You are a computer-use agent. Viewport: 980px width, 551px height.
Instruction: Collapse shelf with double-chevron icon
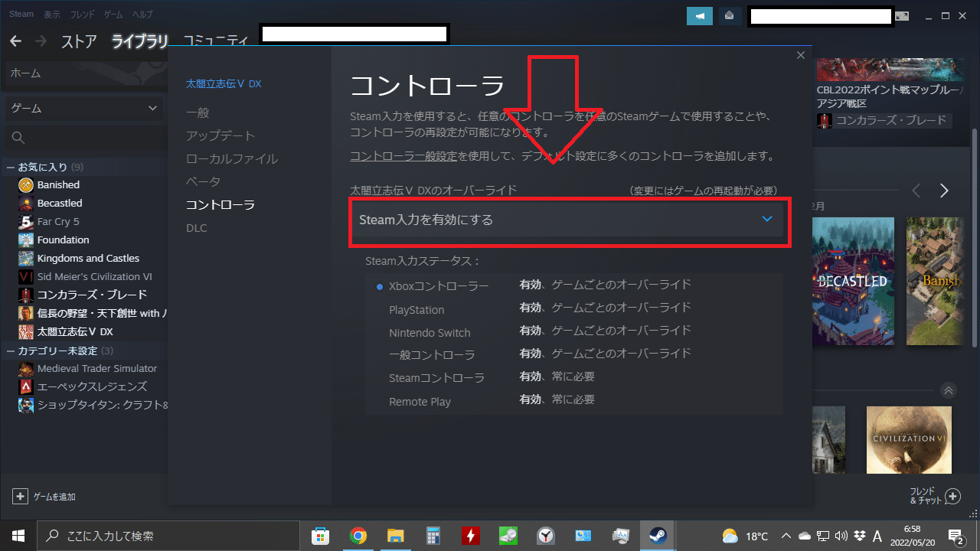tap(949, 390)
